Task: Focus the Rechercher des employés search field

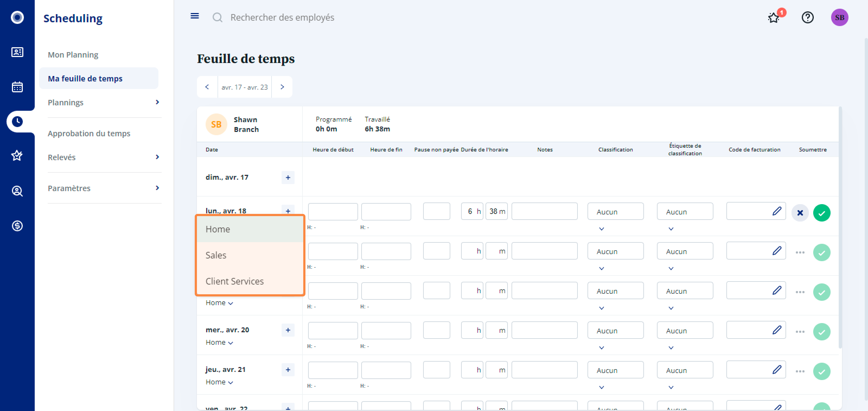Action: 282,17
